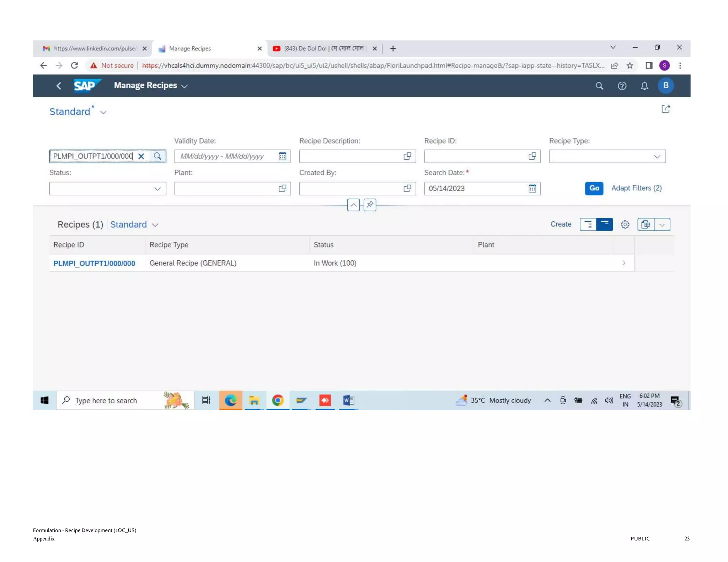Expand the Recipe Type dropdown
This screenshot has width=728, height=562.
[x=657, y=157]
